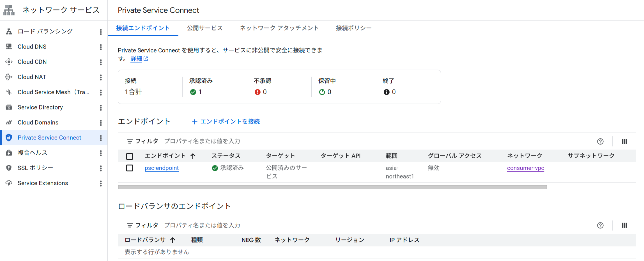Image resolution: width=644 pixels, height=261 pixels.
Task: Open the psc-endpoint link
Action: tap(162, 168)
